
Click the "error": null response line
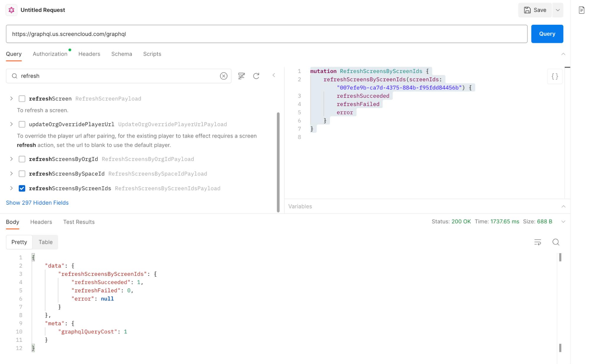(92, 299)
